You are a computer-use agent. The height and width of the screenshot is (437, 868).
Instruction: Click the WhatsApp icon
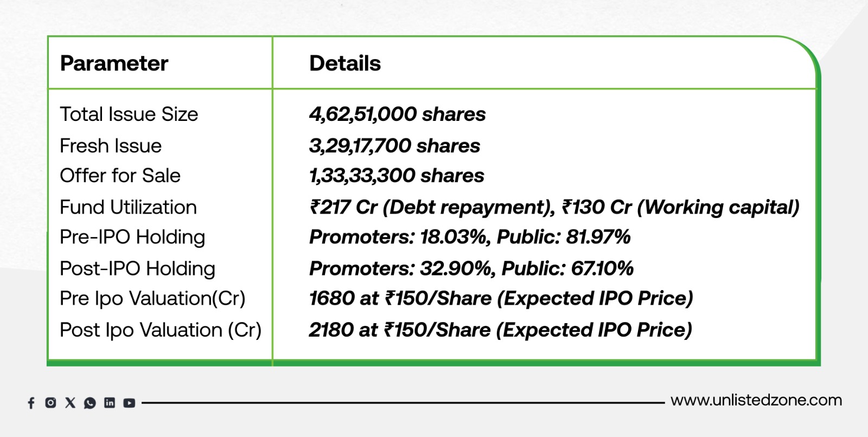[x=90, y=403]
